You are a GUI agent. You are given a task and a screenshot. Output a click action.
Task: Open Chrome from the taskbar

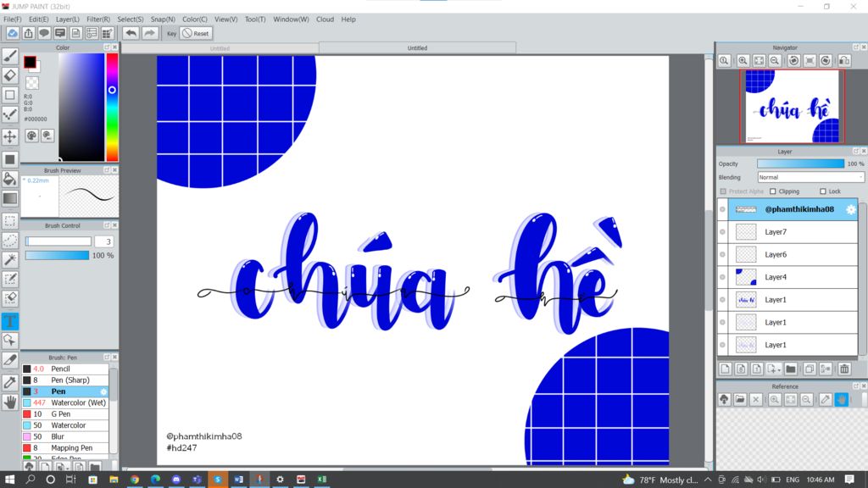click(135, 480)
